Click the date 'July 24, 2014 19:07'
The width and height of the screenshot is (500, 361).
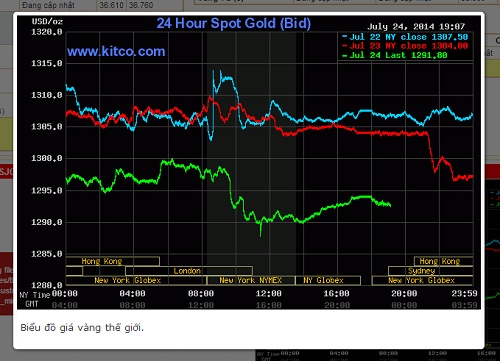tap(416, 26)
